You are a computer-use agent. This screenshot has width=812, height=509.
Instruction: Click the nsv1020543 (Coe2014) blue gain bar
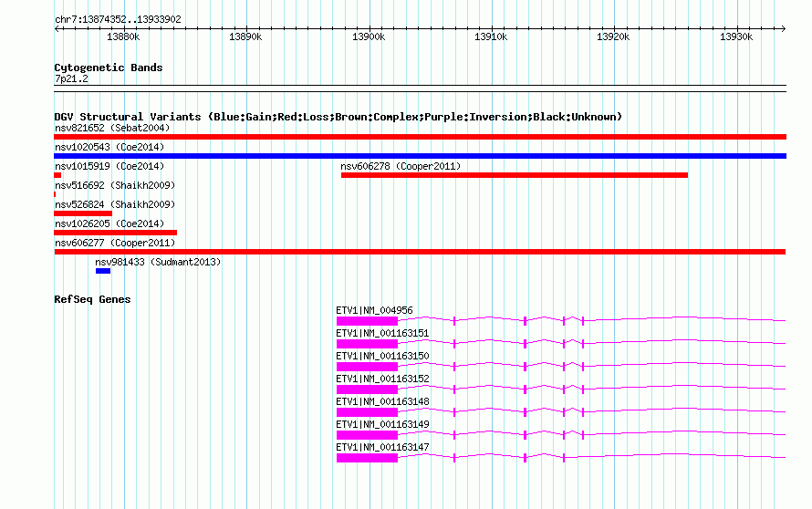pos(420,156)
